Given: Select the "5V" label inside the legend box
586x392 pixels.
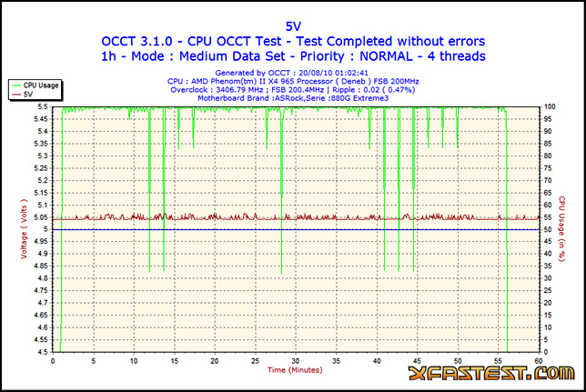Looking at the screenshot, I should click(x=28, y=95).
